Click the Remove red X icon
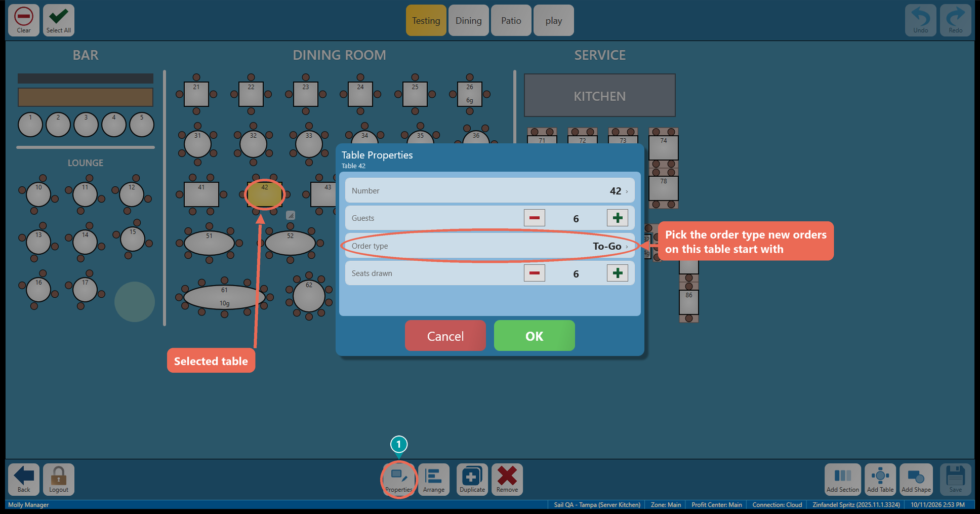Viewport: 980px width, 514px height. [x=507, y=479]
